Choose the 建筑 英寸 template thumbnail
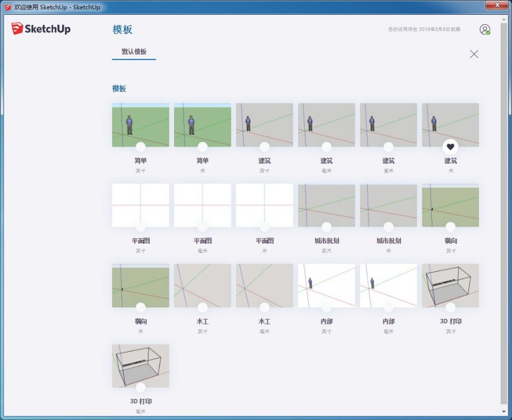 pyautogui.click(x=265, y=124)
